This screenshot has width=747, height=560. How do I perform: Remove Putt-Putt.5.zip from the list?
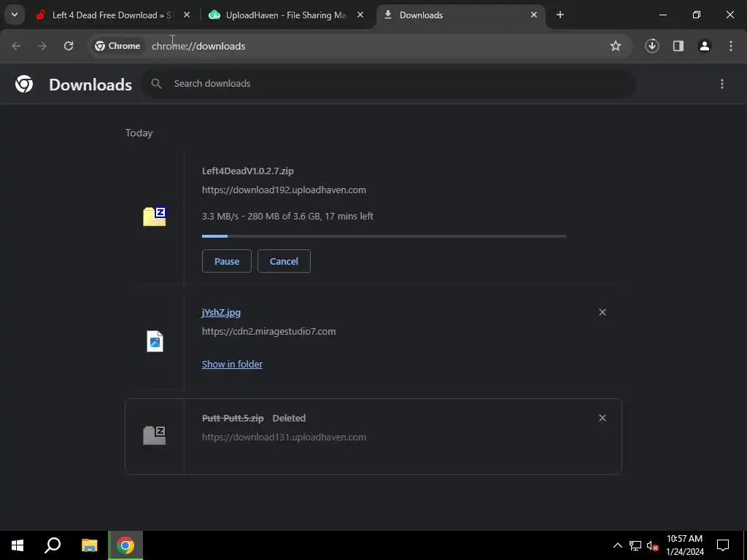pos(602,418)
